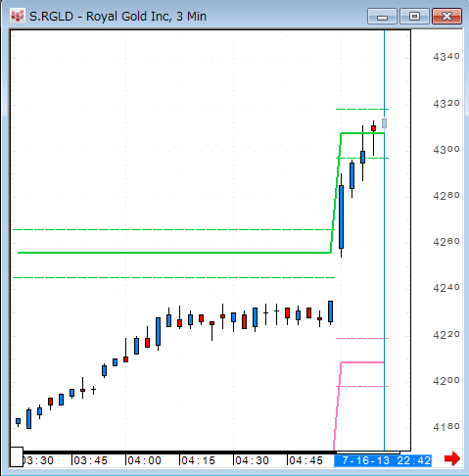
Task: Click the 4240 price scale label
Action: coord(446,288)
